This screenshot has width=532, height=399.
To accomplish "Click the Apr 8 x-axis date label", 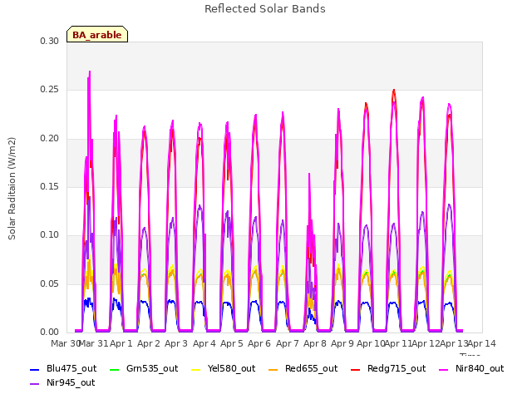I will coord(315,343).
